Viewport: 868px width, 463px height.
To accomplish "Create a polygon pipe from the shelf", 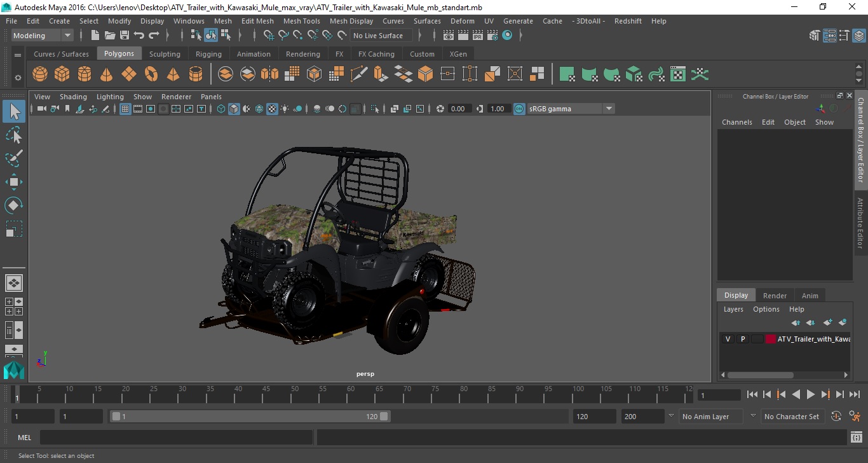I will point(196,74).
